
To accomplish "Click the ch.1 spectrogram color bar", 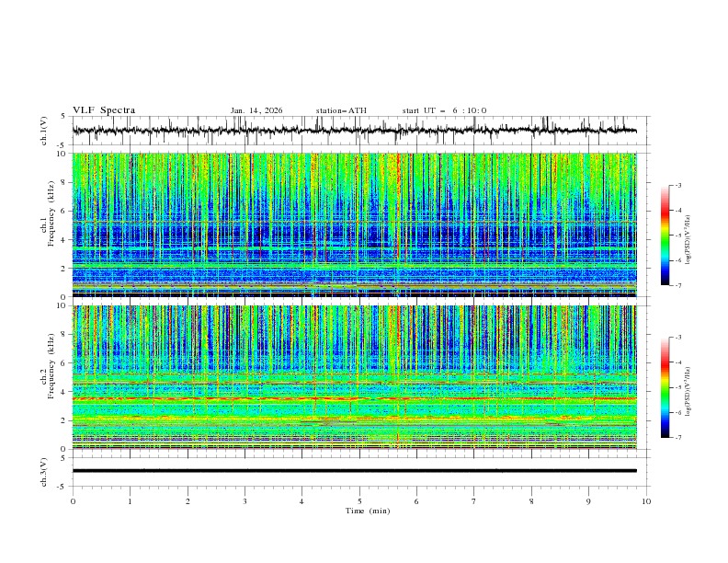I will [x=665, y=236].
